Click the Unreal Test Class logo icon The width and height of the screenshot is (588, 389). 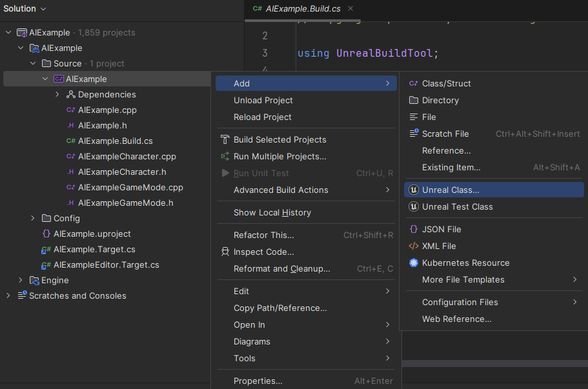coord(414,206)
